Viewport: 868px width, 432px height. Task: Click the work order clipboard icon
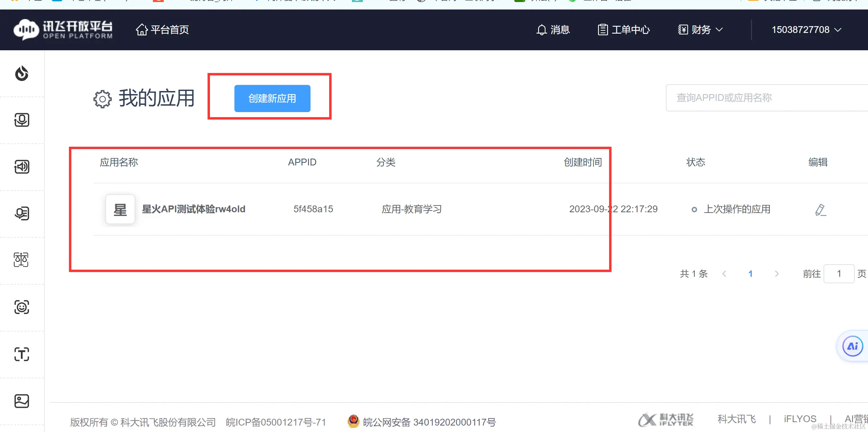point(603,30)
